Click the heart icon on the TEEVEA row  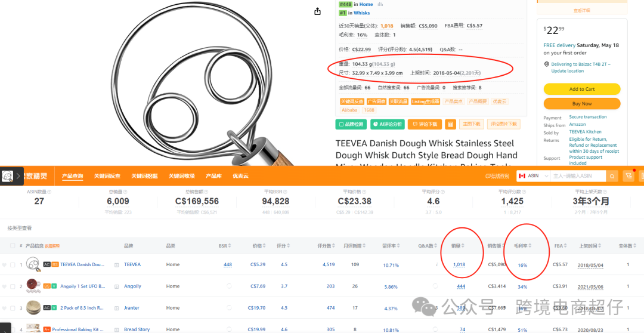[x=4, y=265]
